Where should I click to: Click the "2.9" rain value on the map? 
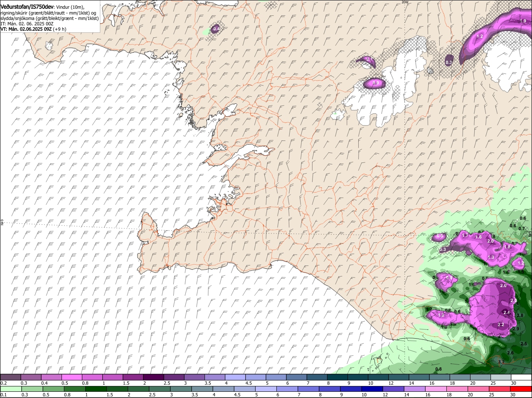(x=516, y=329)
